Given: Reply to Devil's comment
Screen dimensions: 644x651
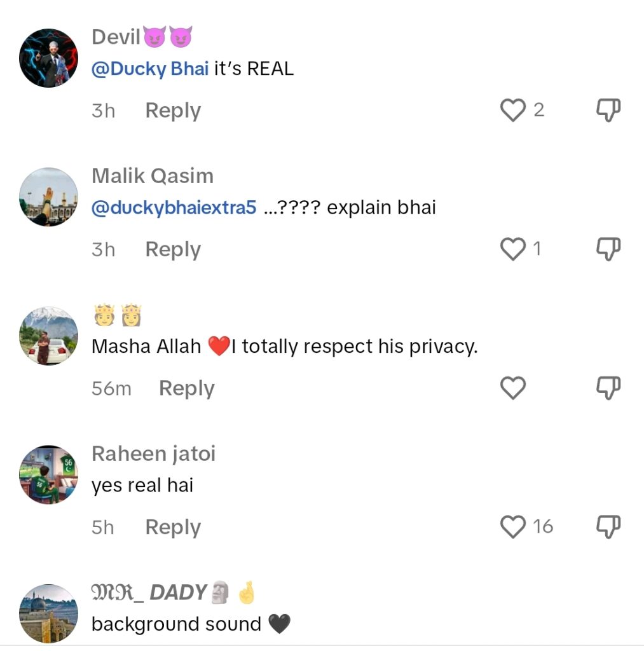Looking at the screenshot, I should 173,111.
